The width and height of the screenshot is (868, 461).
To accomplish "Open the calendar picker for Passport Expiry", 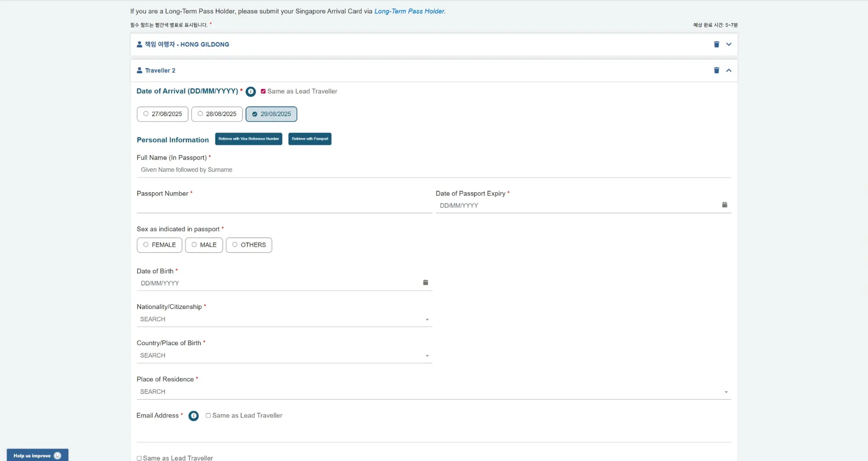I will pyautogui.click(x=724, y=205).
